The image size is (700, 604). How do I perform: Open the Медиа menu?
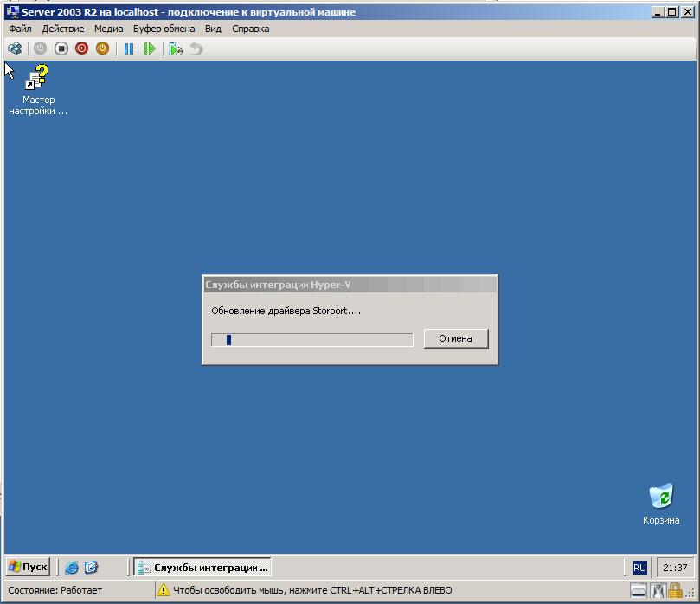click(x=108, y=29)
